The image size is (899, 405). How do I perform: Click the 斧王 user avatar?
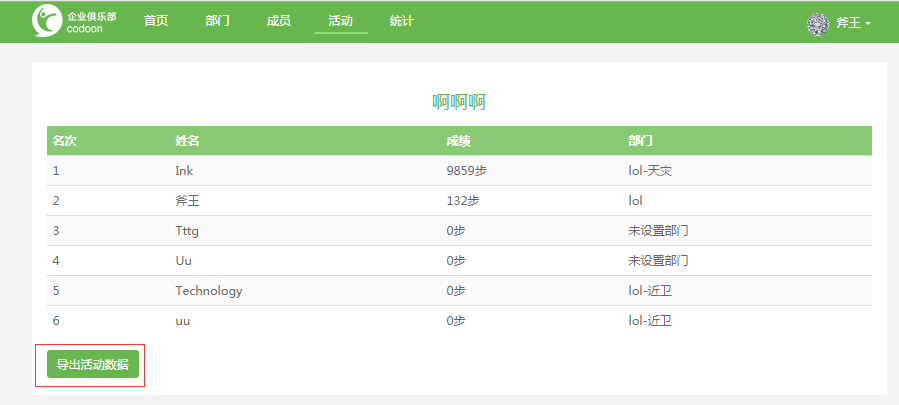coord(818,24)
